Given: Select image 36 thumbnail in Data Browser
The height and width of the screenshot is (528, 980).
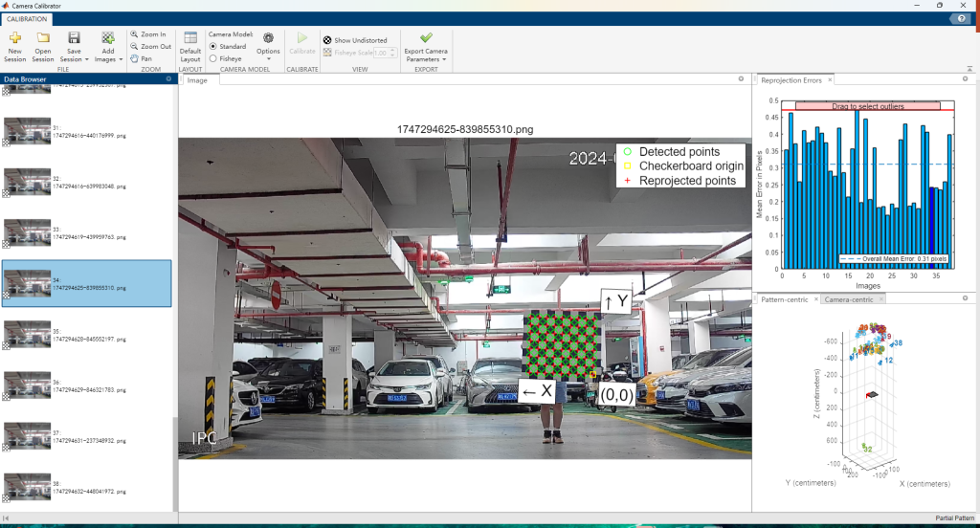Looking at the screenshot, I should pos(27,385).
